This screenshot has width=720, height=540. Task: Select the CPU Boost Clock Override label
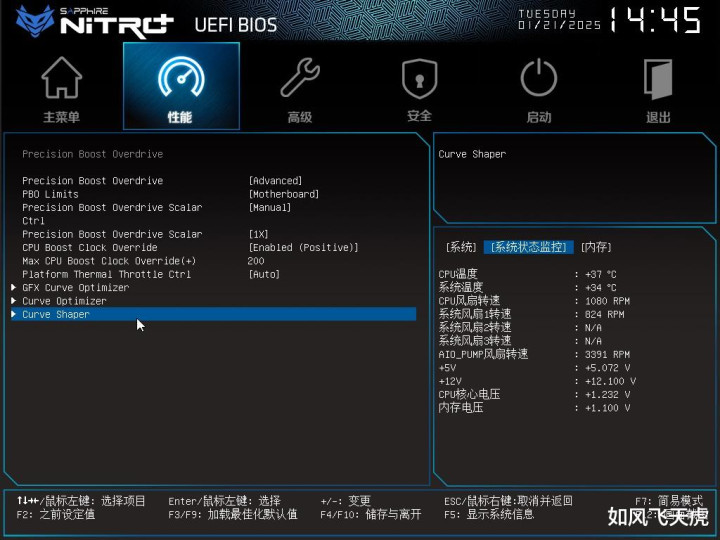tap(90, 248)
